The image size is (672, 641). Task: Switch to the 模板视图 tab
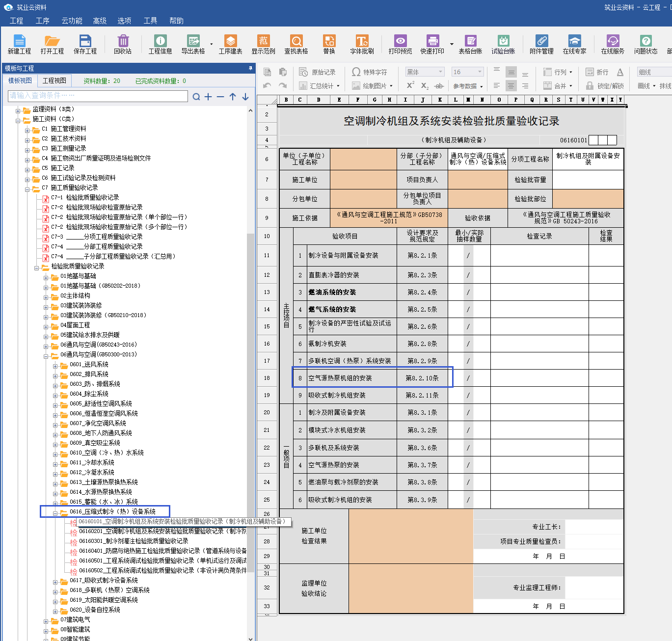point(20,80)
